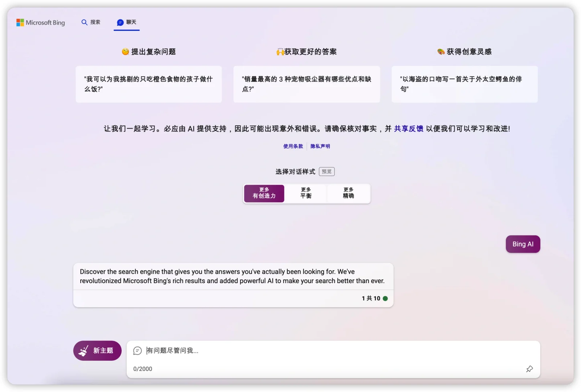Click the 0/2000 character counter
Viewport: 581px width, 392px height.
click(x=143, y=369)
